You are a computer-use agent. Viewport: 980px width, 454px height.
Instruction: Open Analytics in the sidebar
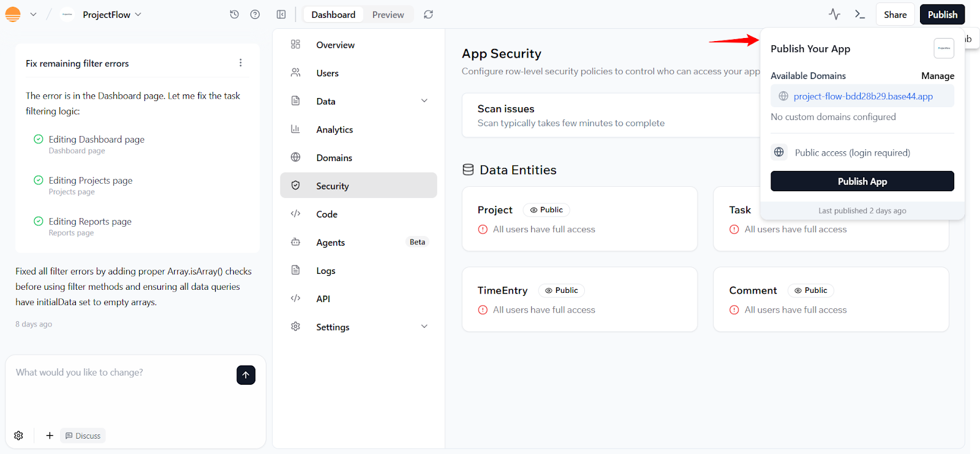358,129
